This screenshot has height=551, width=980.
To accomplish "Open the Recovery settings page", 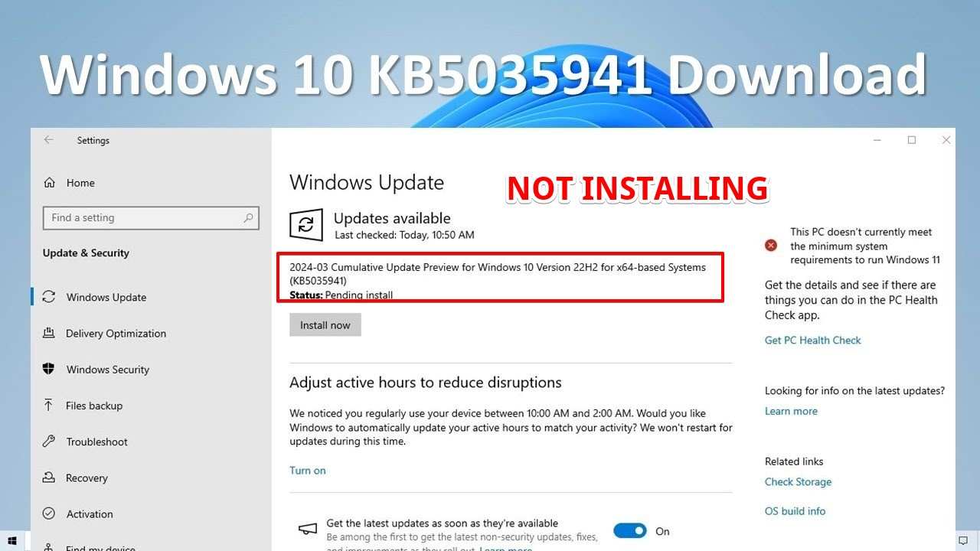I will point(87,478).
